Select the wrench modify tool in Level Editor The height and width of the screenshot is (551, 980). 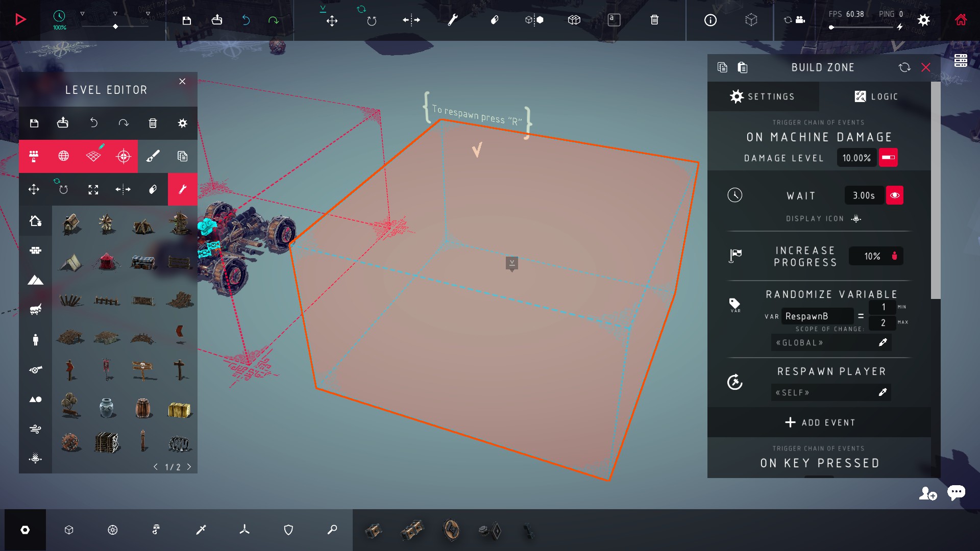(x=182, y=189)
